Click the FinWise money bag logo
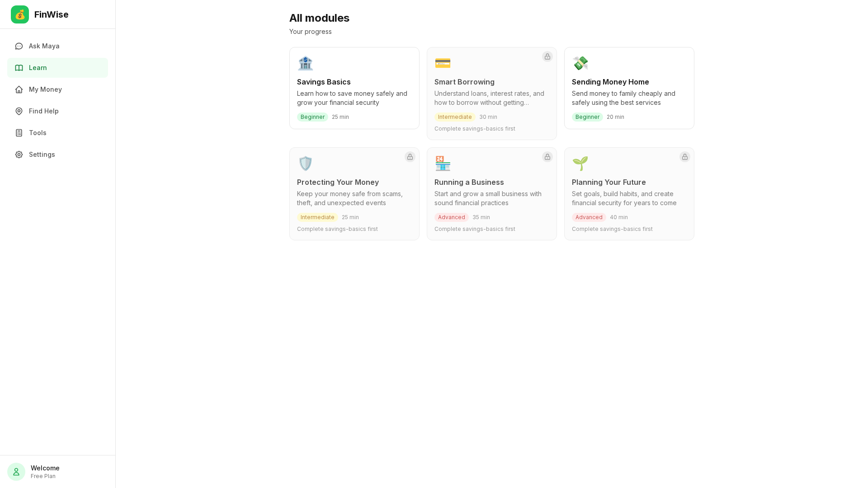 (x=20, y=14)
